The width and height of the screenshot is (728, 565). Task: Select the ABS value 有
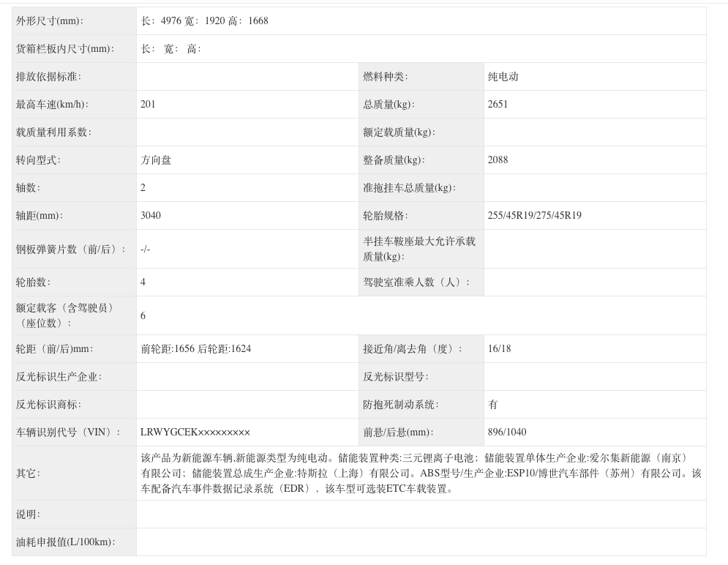pos(493,405)
